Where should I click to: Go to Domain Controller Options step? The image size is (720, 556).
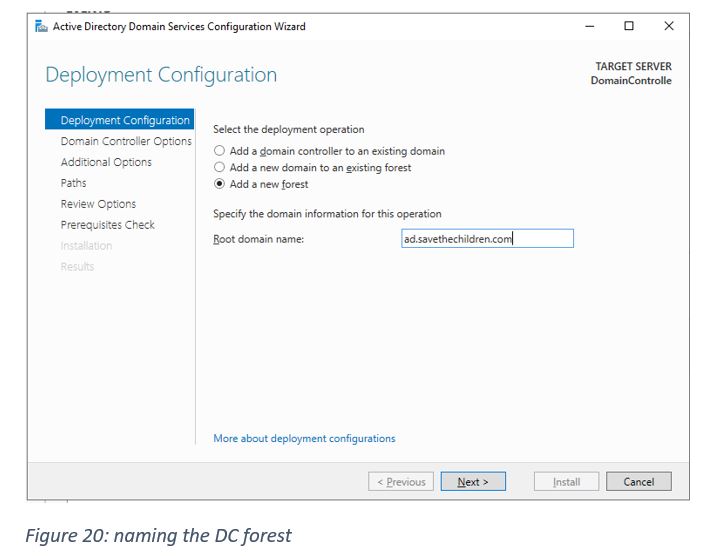[x=125, y=141]
